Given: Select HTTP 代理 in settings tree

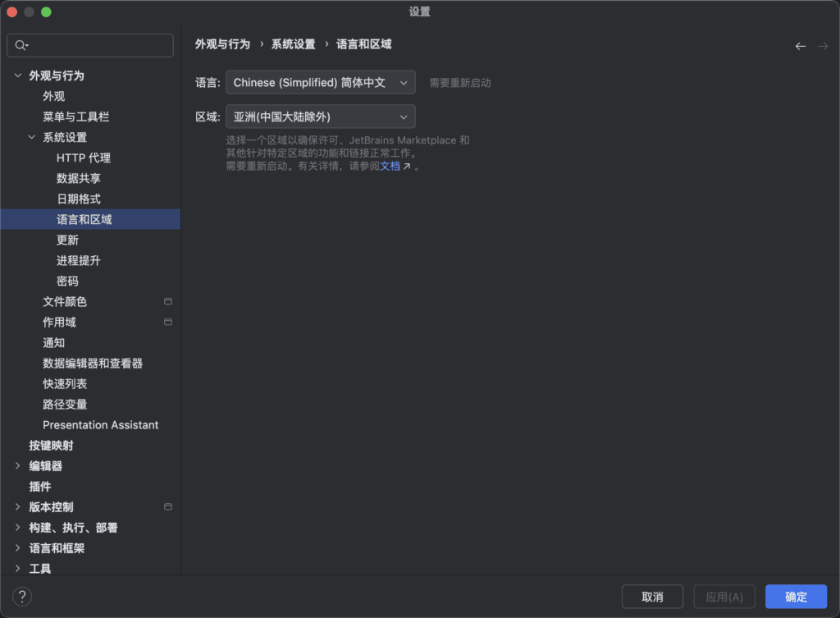Looking at the screenshot, I should click(x=84, y=158).
